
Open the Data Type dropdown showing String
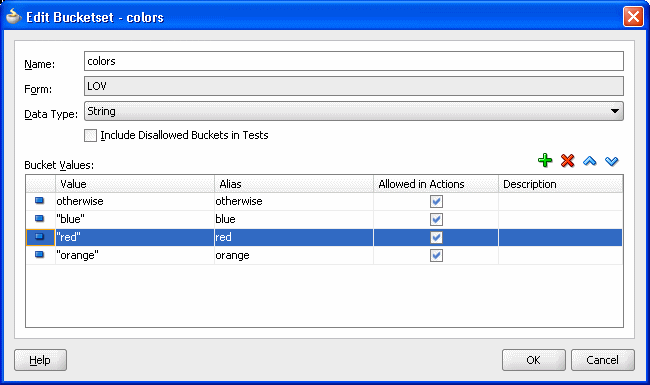coord(354,111)
